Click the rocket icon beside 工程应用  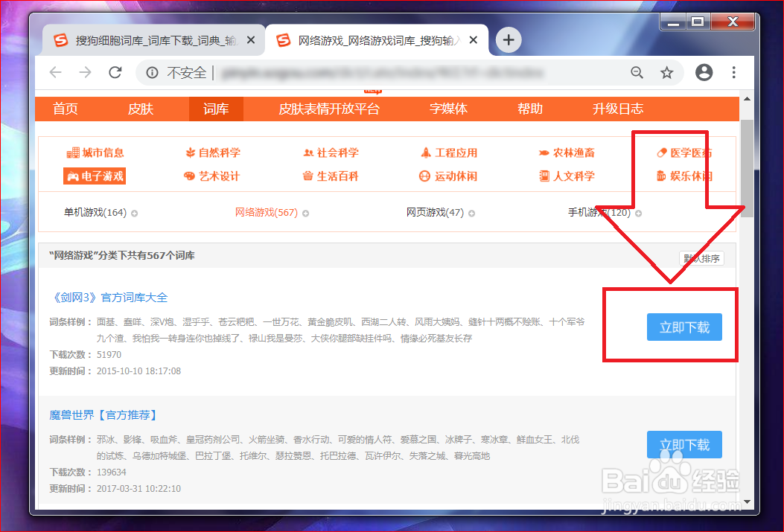coord(425,153)
